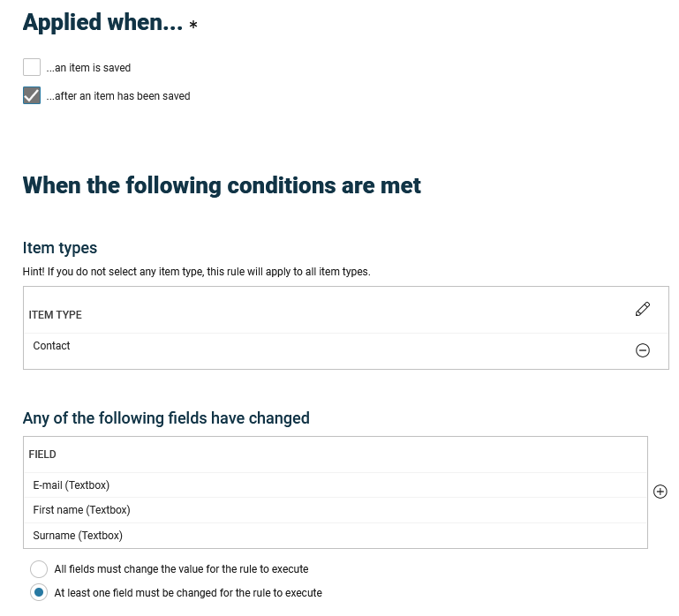Image resolution: width=679 pixels, height=616 pixels.
Task: Click the "At least one field must be changed" label text
Action: point(188,593)
